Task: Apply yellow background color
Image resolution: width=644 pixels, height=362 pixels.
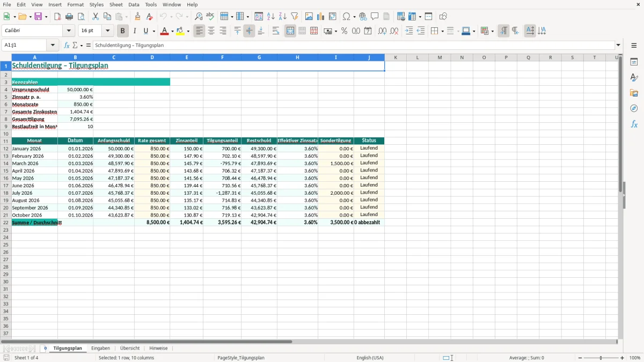Action: (x=180, y=31)
